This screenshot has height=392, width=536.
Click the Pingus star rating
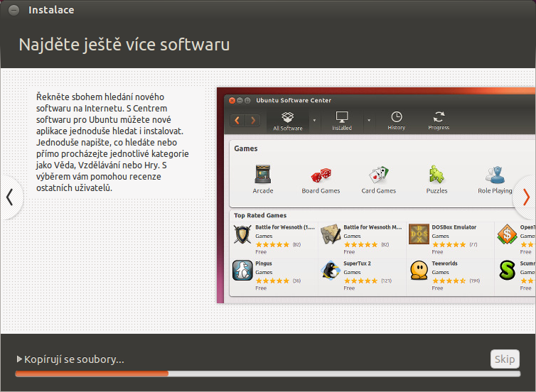[x=272, y=281]
